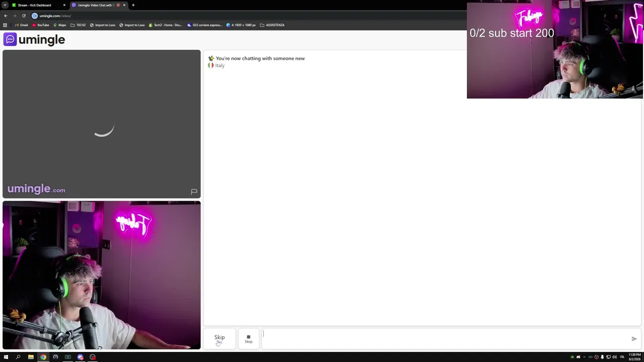Click the own webcam preview video
644x362 pixels.
(x=102, y=275)
